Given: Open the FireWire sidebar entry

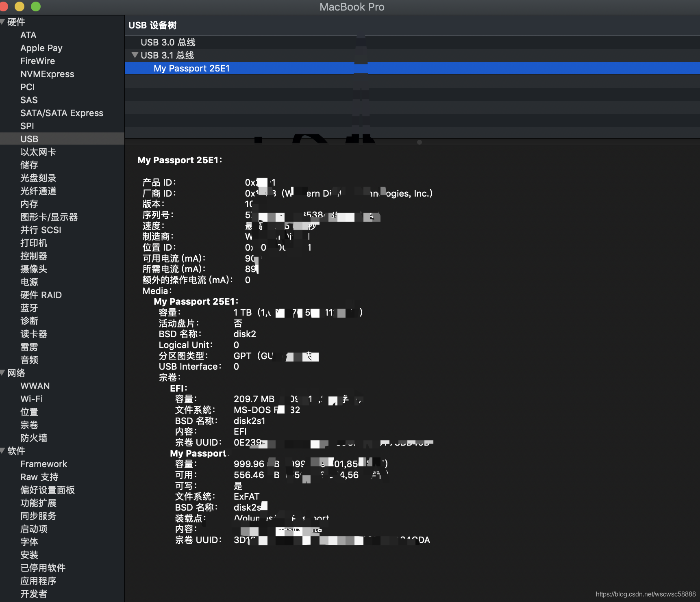Looking at the screenshot, I should 38,61.
